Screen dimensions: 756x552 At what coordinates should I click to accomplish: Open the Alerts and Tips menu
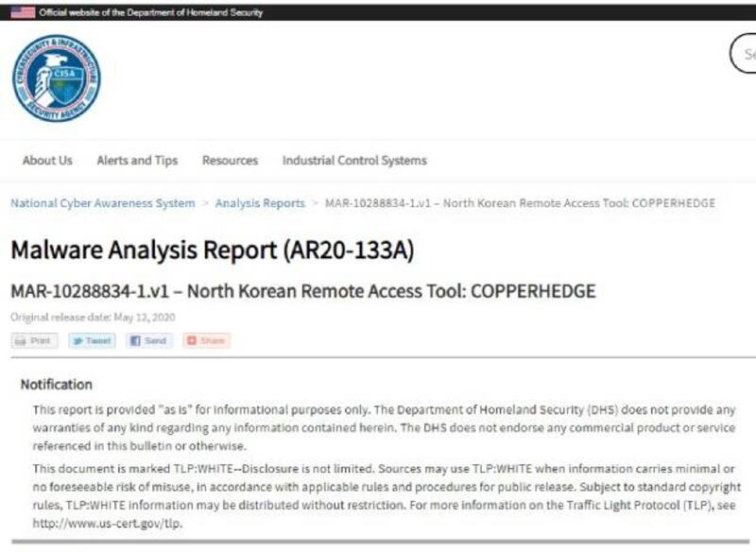tap(137, 160)
